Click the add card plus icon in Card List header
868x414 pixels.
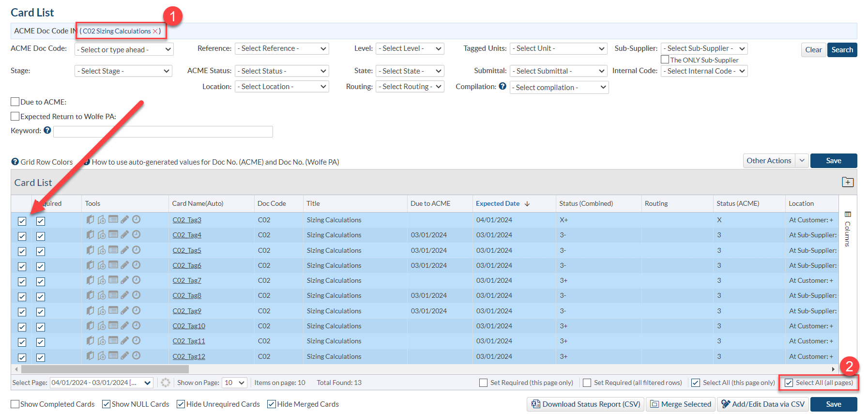pos(848,182)
